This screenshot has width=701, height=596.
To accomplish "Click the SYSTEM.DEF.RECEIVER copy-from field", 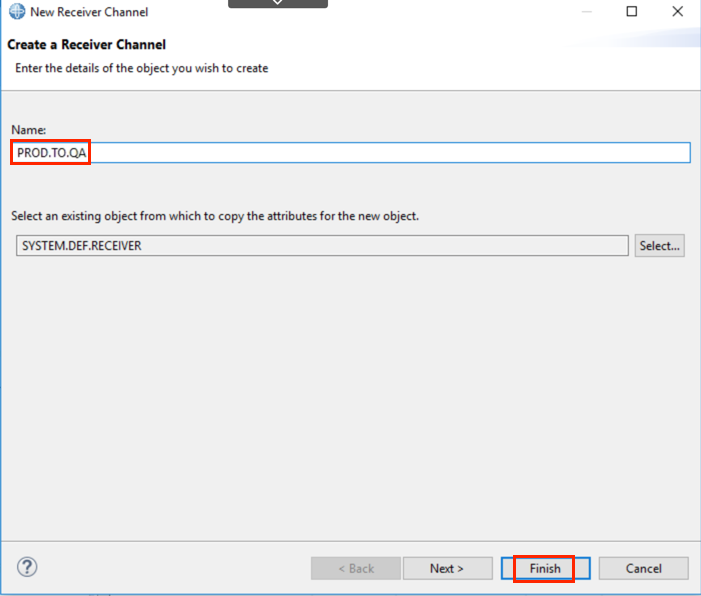I will tap(322, 246).
